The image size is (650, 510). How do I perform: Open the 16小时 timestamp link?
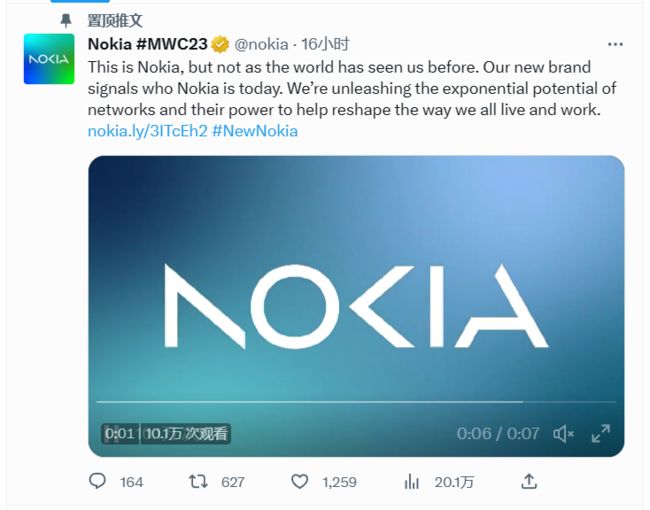[325, 44]
